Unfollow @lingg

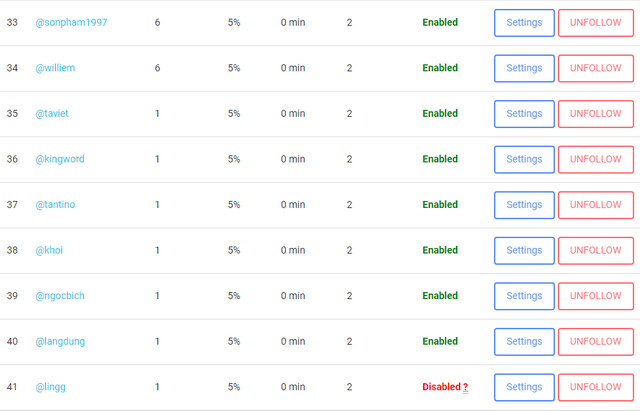tap(596, 387)
